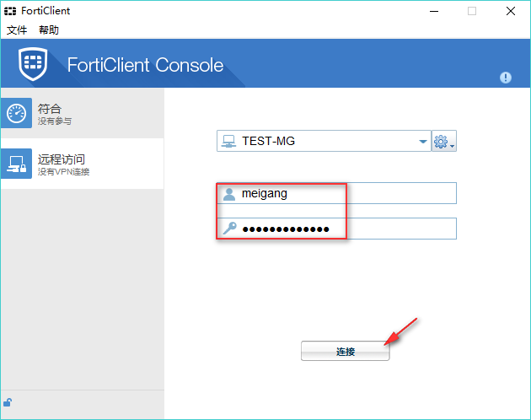Close the FortiClient window
This screenshot has width=531, height=420.
510,11
